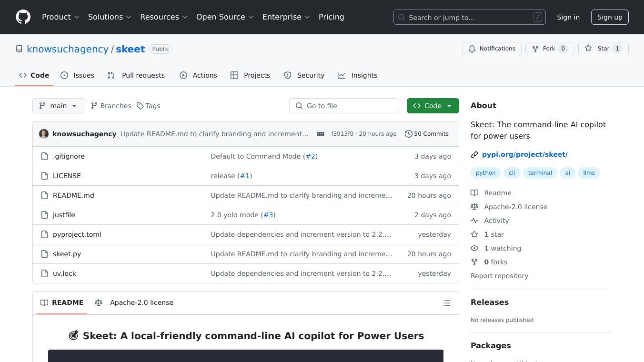
Task: Open the skeet.py file
Action: pos(67,254)
